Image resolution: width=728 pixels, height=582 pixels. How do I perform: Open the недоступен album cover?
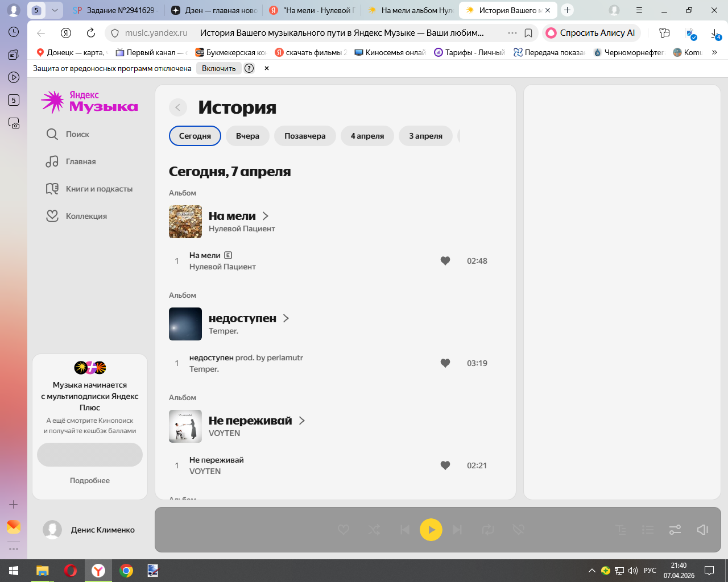pyautogui.click(x=185, y=324)
